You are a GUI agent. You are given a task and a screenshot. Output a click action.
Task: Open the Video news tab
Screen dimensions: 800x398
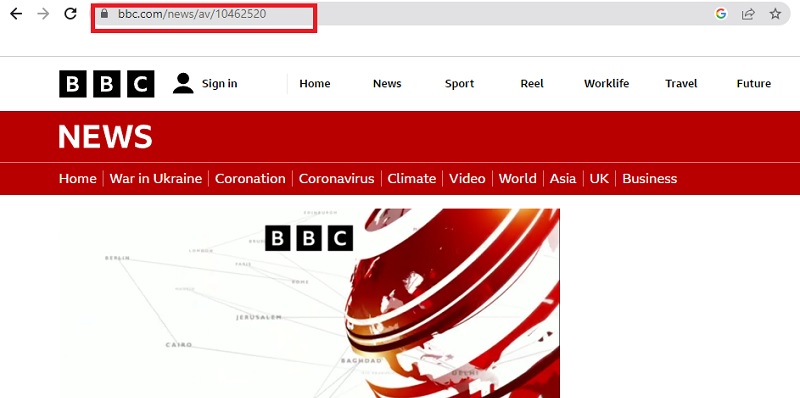tap(467, 179)
